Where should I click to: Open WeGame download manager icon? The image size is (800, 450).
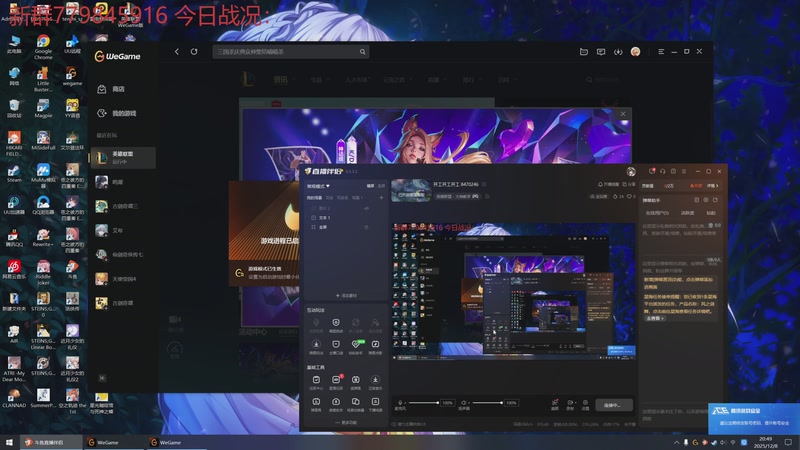click(x=618, y=52)
